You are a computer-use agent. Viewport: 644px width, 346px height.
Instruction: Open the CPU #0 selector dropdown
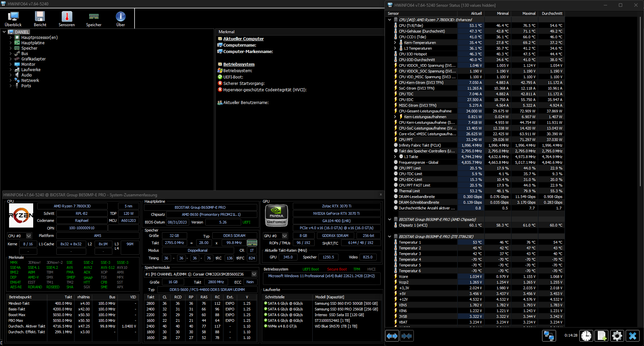click(29, 236)
